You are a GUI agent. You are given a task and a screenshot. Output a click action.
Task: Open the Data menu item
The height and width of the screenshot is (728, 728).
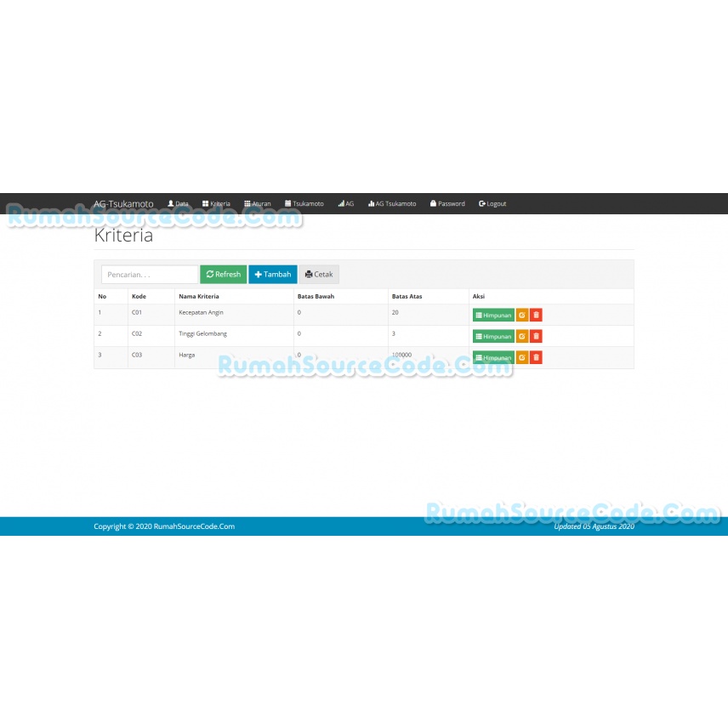178,204
